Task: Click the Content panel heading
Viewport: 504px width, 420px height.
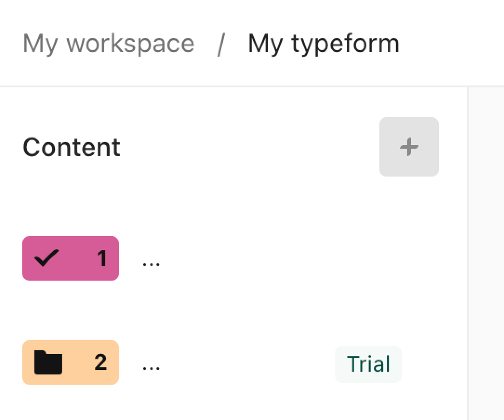Action: (71, 147)
